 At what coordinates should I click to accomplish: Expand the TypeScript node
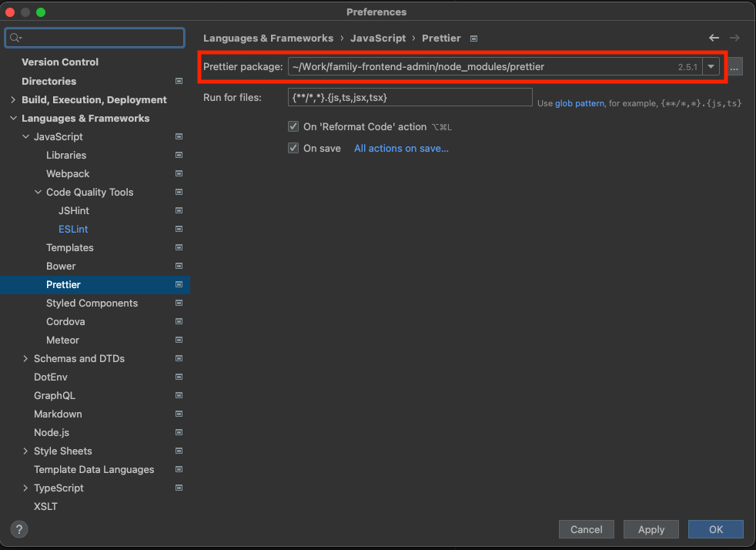(x=25, y=488)
